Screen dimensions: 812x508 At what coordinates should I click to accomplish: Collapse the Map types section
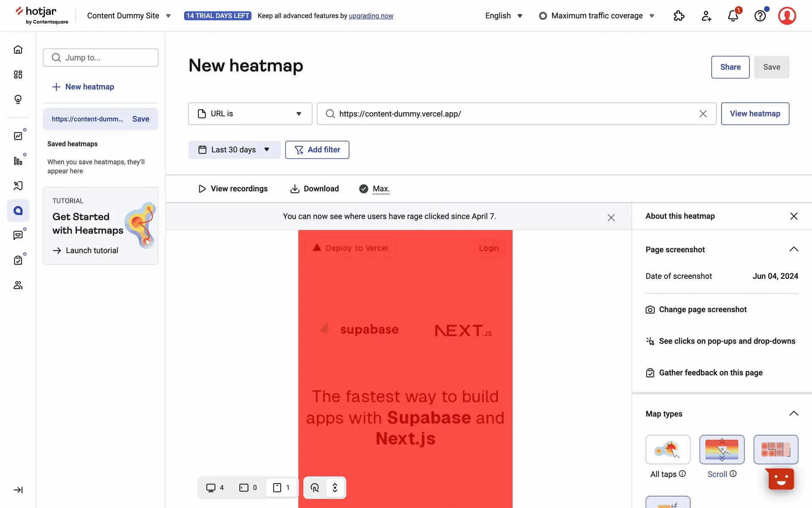(793, 414)
